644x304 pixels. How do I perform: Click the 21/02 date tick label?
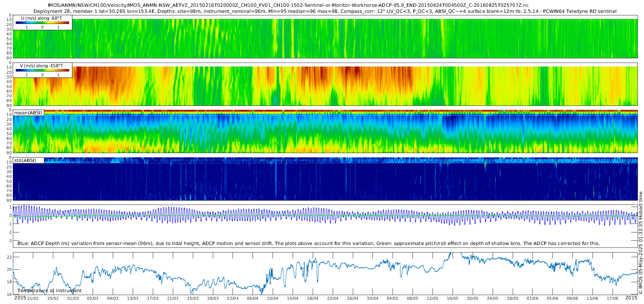tap(33, 298)
